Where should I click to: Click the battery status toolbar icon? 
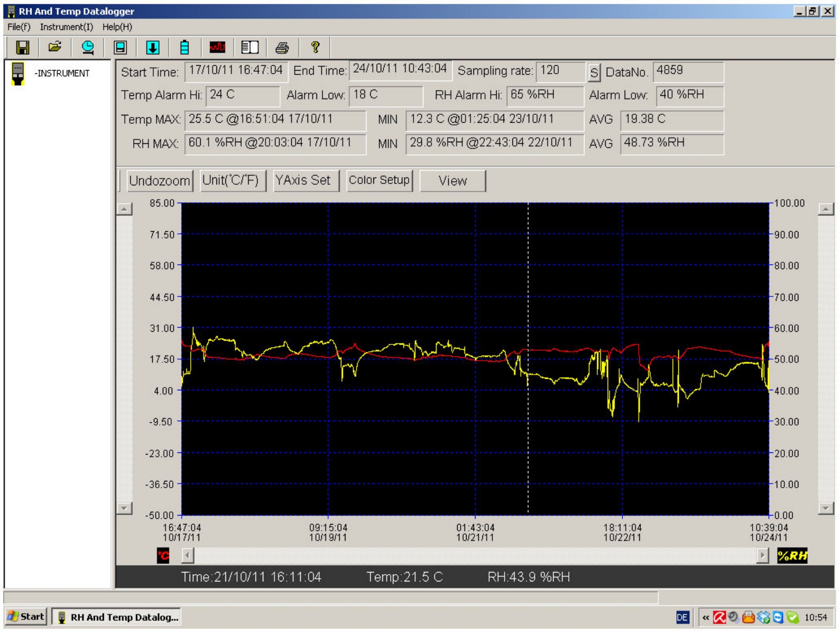pyautogui.click(x=184, y=48)
